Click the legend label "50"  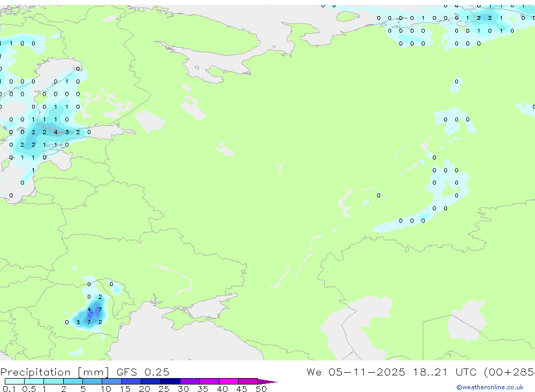coord(261,389)
